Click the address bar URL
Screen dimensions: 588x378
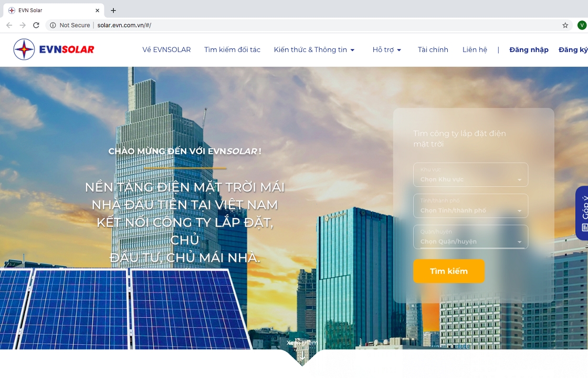[x=124, y=25]
